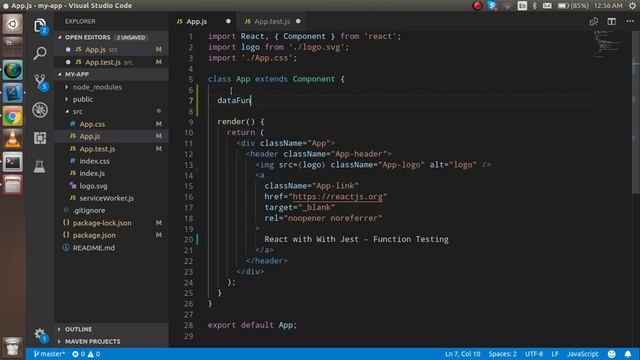Click the unsaved dot on App.test.js tab
Image resolution: width=640 pixels, height=360 pixels.
(298, 21)
